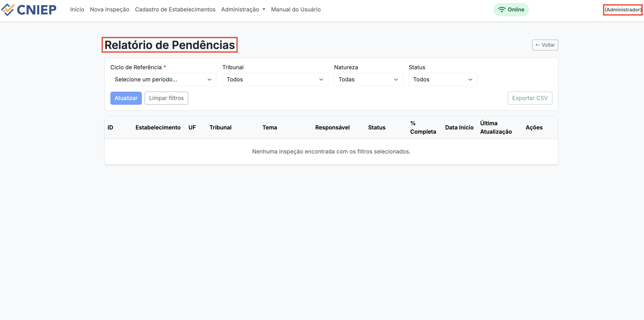The width and height of the screenshot is (644, 320).
Task: Click the Administração dropdown caret arrow
Action: tap(264, 10)
